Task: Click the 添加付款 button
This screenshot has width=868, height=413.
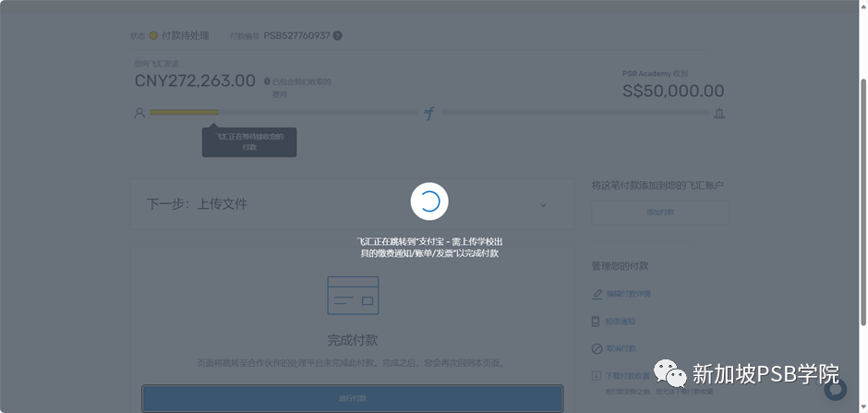Action: coord(659,212)
